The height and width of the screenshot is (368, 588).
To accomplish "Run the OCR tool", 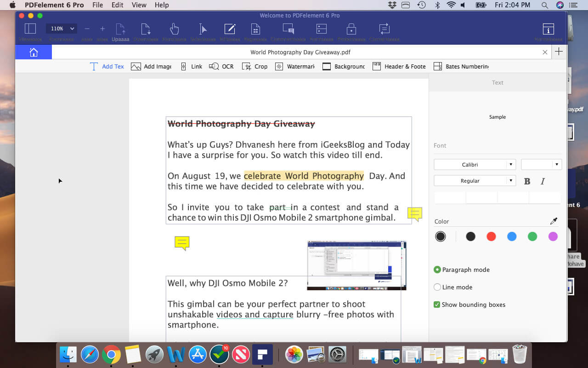I will pos(221,66).
